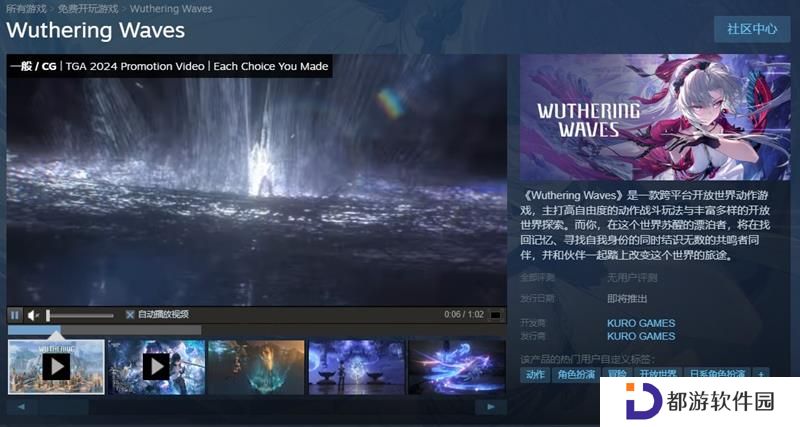Screen dimensions: 800x427
Task: Open the KURO GAMES developer link
Action: (x=641, y=323)
